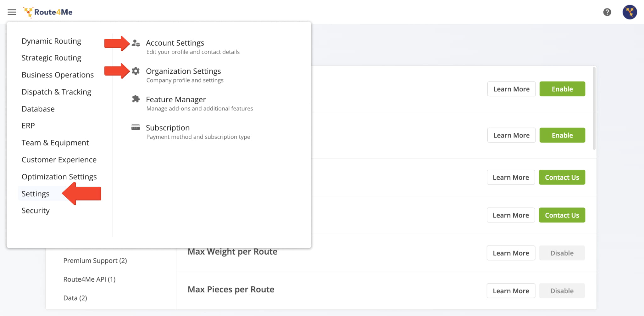Click the topmost green Enable button
This screenshot has width=644, height=316.
pos(562,89)
